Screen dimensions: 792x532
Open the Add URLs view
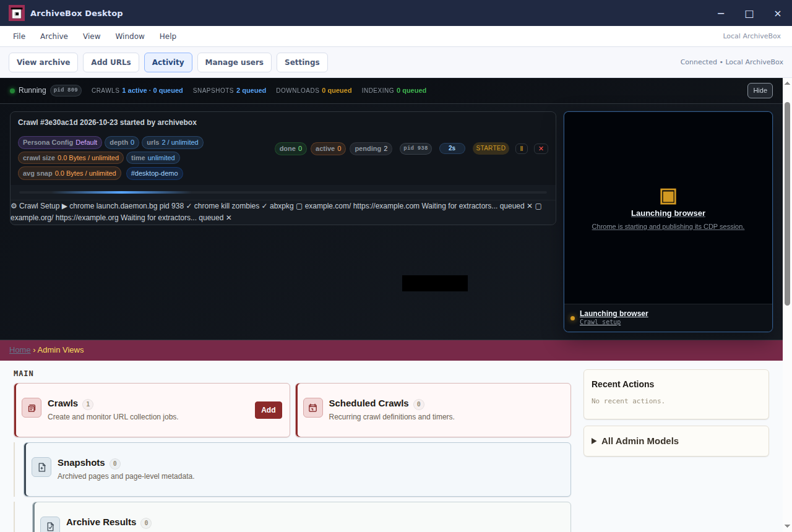[x=111, y=62]
